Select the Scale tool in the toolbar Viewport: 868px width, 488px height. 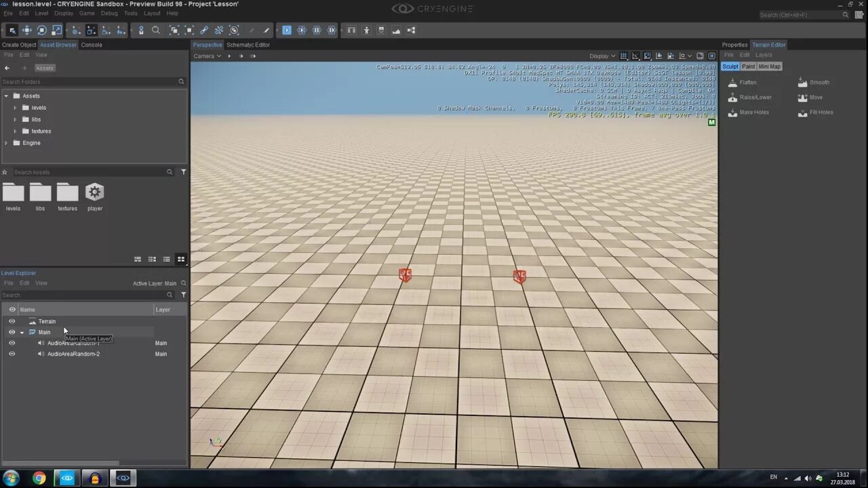pos(56,30)
